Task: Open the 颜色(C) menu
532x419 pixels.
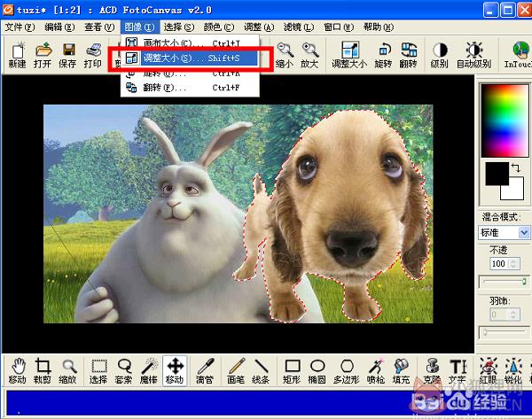Action: [x=219, y=27]
